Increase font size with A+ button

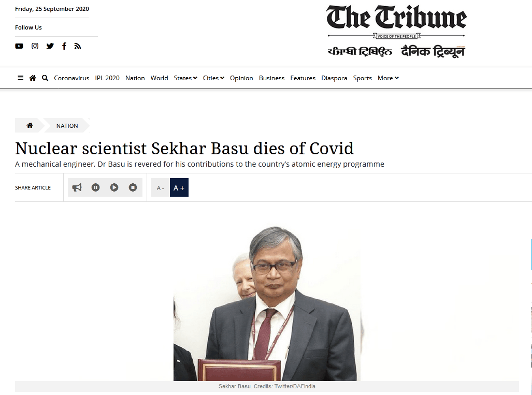pos(179,187)
